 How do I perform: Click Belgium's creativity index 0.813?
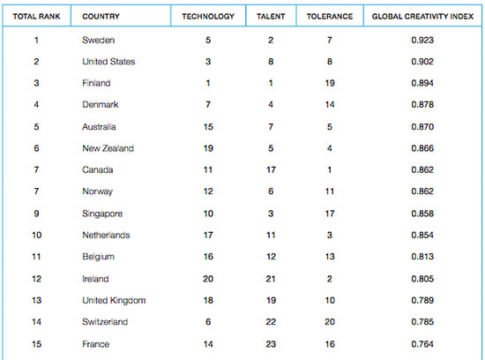[422, 256]
